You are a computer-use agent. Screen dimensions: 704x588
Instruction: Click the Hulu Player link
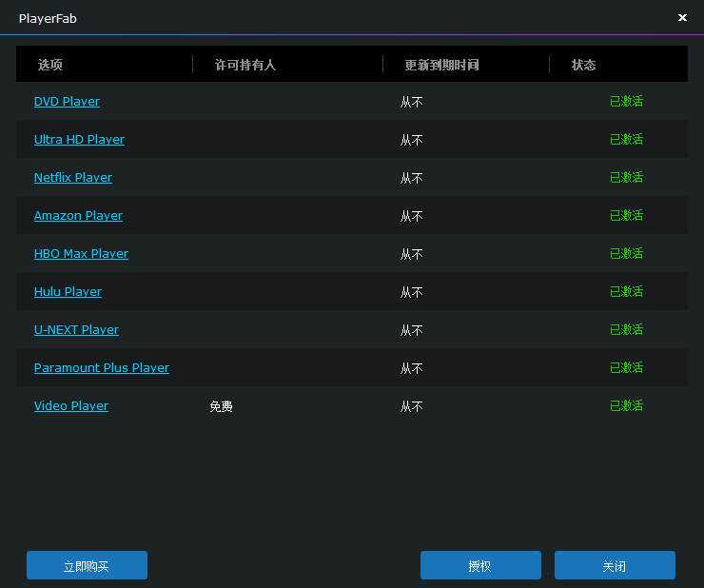[68, 292]
